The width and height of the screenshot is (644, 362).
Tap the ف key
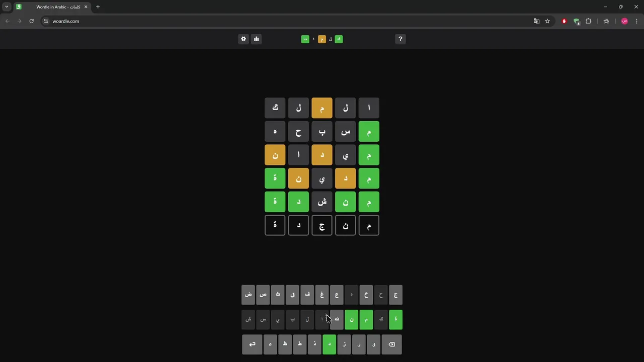307,295
